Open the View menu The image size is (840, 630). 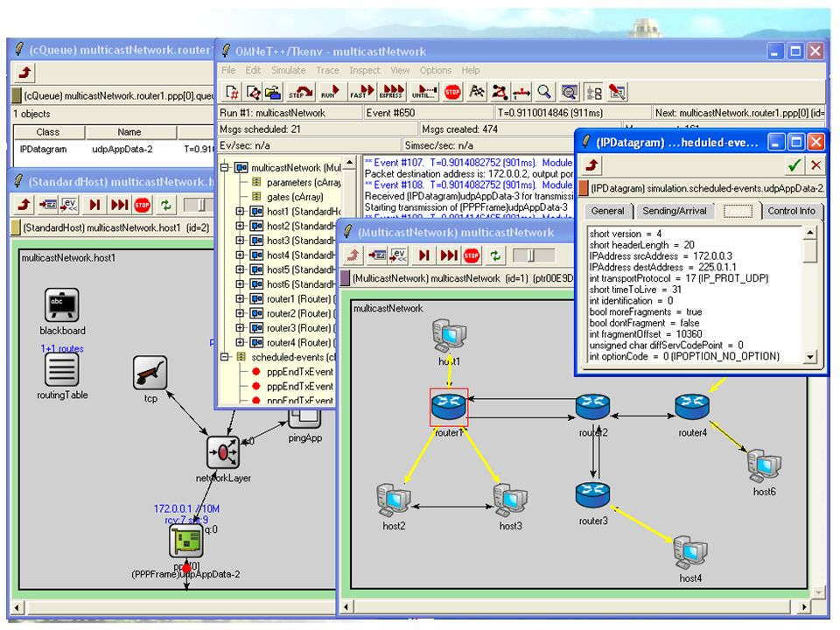coord(400,70)
